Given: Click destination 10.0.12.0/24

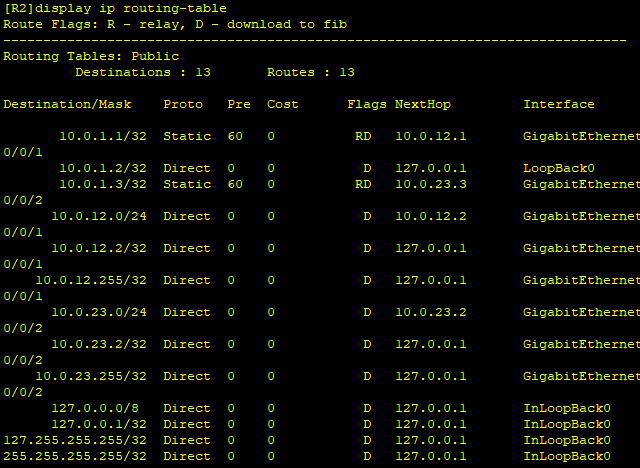Looking at the screenshot, I should point(99,216).
